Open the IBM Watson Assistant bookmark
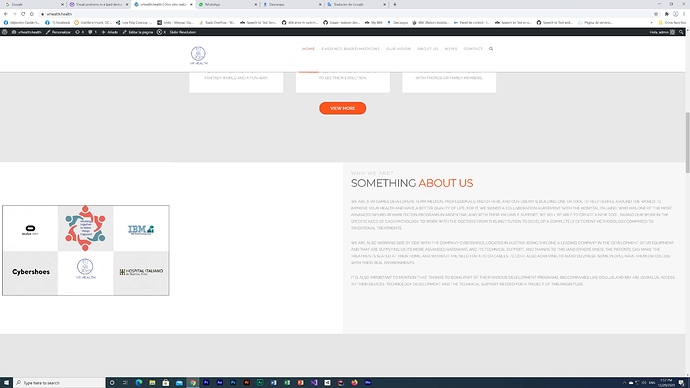 tap(430, 22)
